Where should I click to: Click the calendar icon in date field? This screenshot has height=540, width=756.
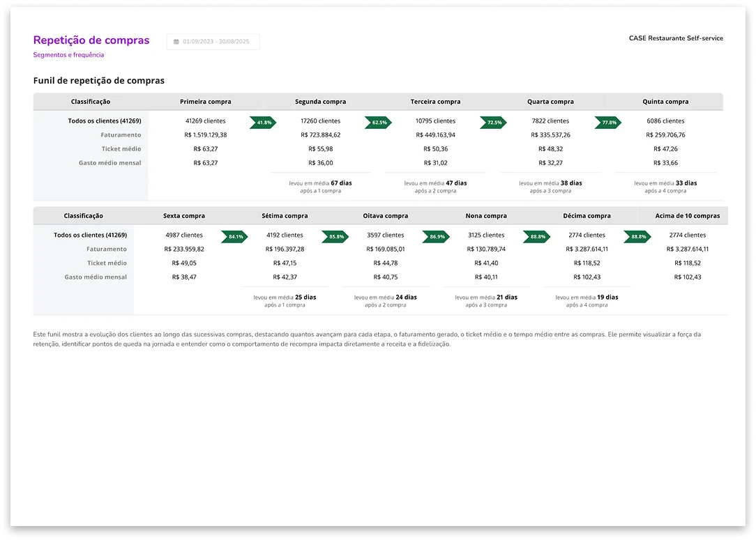[176, 42]
